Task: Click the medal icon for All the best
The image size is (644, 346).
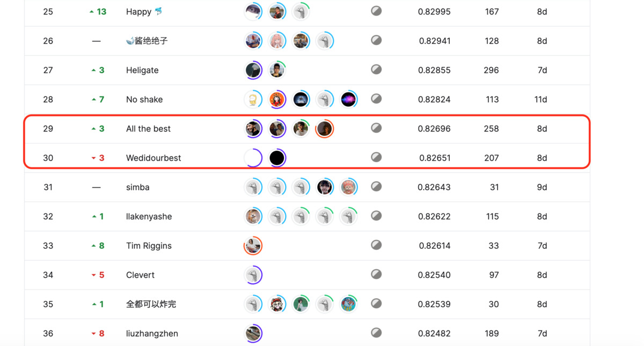Action: point(376,128)
